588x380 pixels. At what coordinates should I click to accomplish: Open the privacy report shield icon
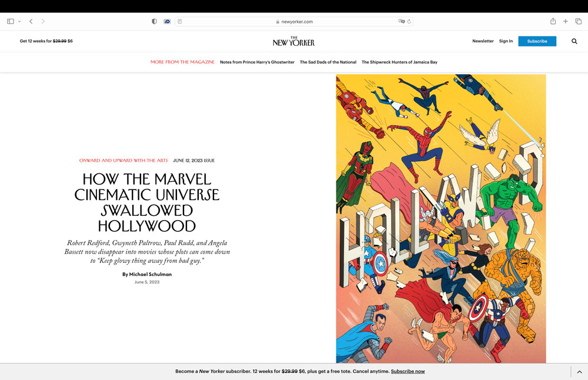(x=154, y=21)
